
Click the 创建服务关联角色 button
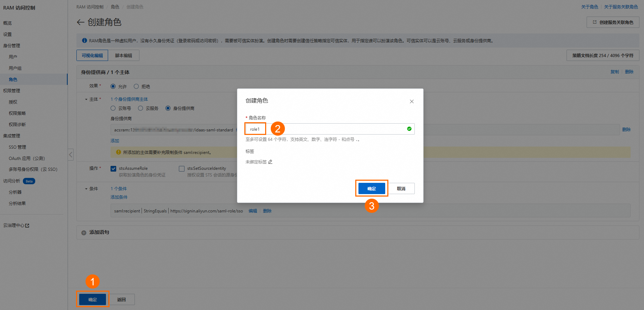click(613, 22)
